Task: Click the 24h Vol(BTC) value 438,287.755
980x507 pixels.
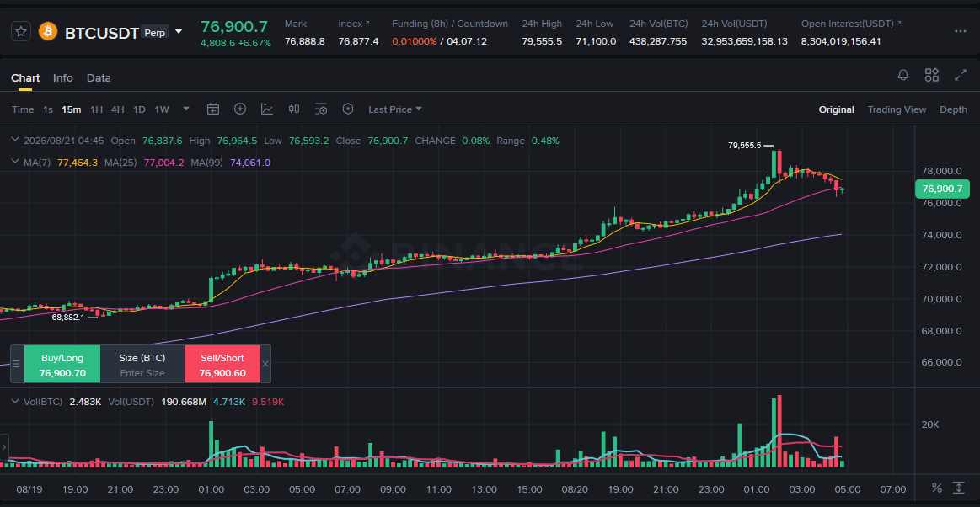Action: (658, 41)
